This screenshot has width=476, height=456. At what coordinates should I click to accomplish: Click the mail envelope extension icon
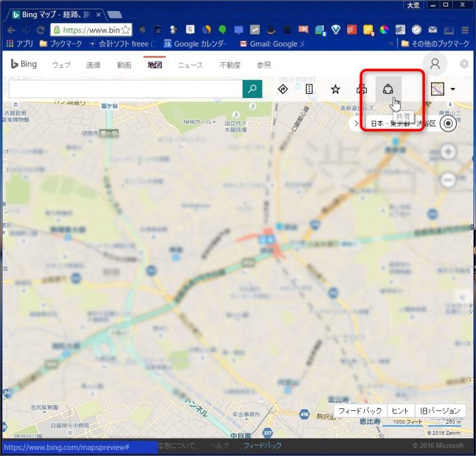pos(432,30)
